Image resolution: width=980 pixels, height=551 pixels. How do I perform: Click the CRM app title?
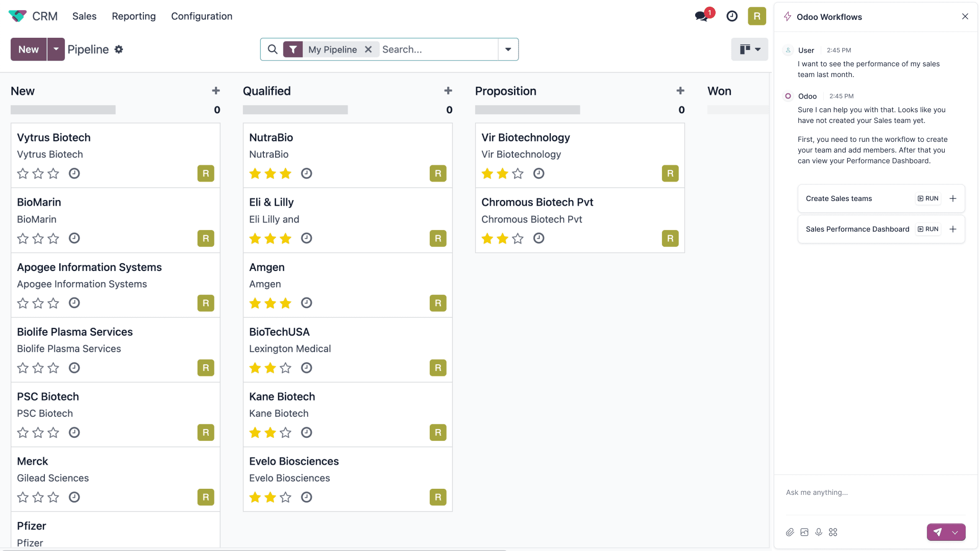coord(45,16)
